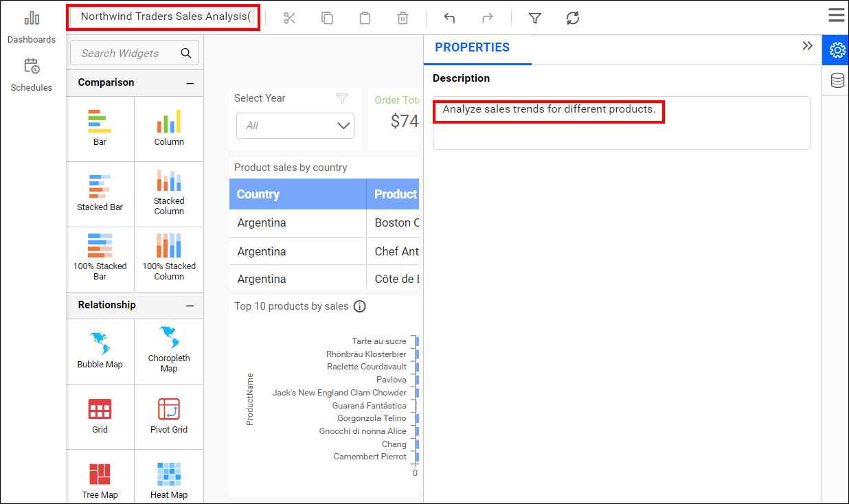Open Schedules in the sidebar
The width and height of the screenshot is (849, 504).
coord(32,75)
